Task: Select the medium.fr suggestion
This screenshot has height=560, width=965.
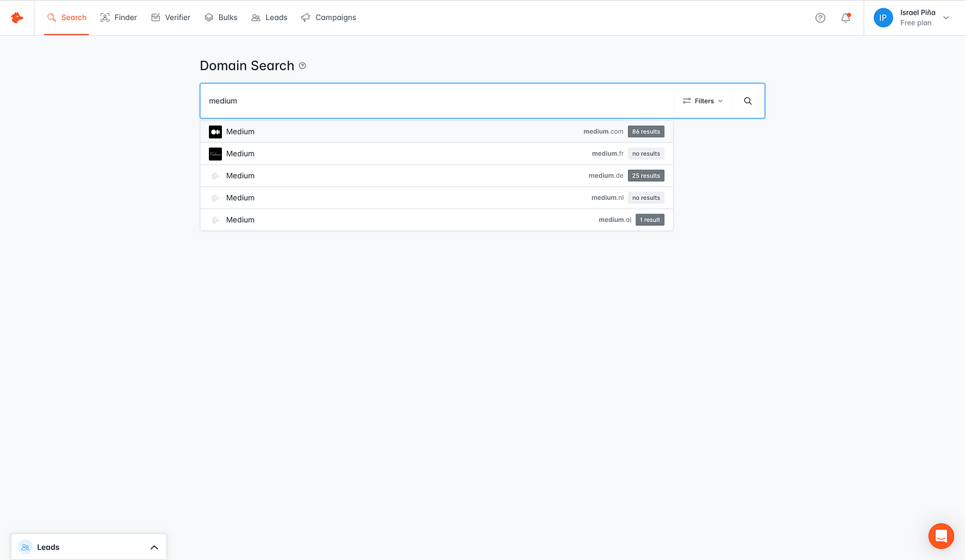Action: point(436,154)
